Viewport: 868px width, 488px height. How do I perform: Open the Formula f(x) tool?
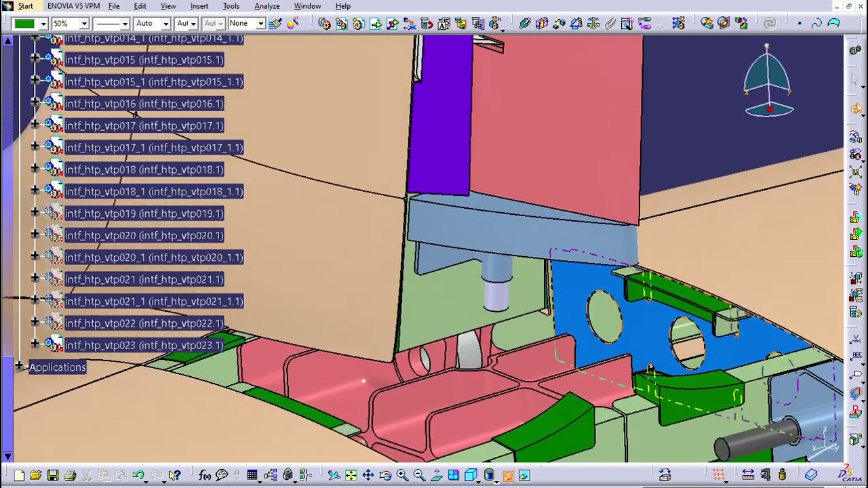coord(205,475)
